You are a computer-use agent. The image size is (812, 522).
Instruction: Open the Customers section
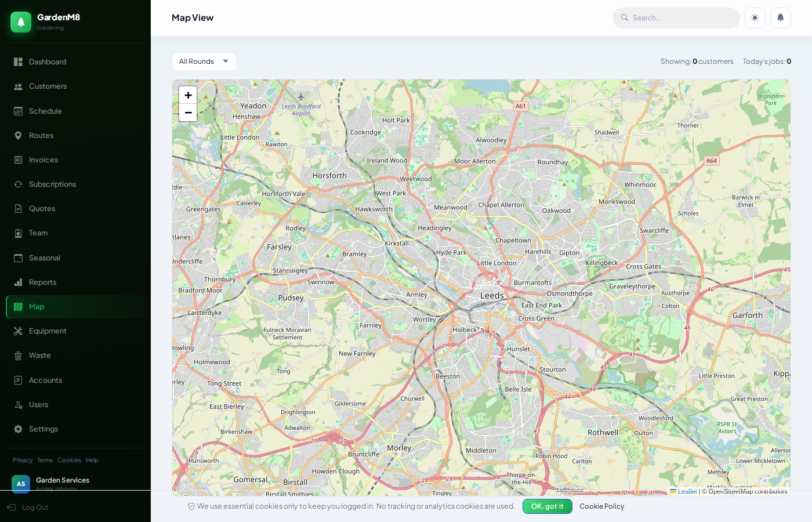pos(48,86)
